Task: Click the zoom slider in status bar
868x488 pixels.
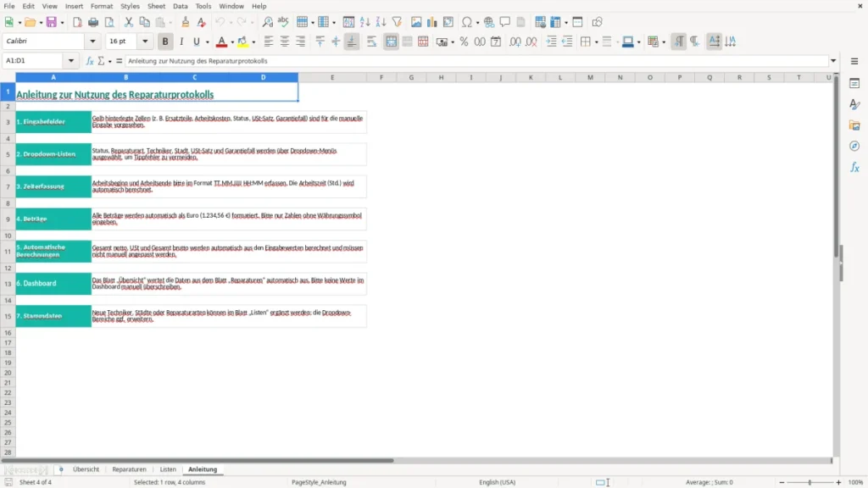Action: [810, 482]
